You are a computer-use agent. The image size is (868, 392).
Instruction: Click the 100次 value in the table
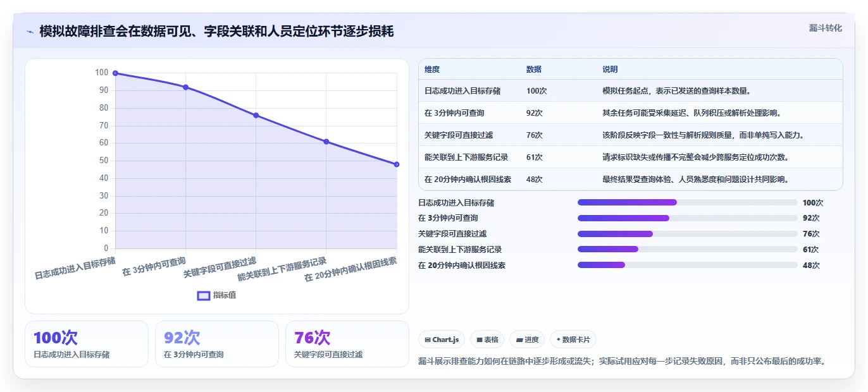[x=536, y=91]
